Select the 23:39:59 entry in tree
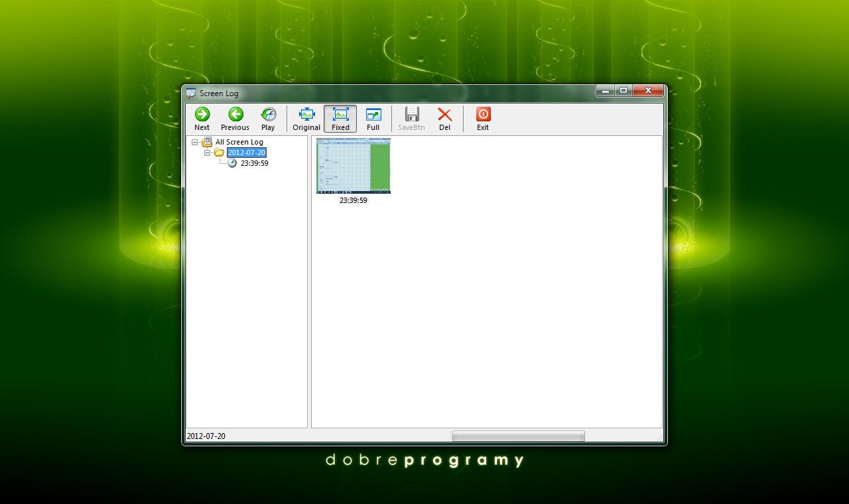Viewport: 849px width, 504px height. coord(254,163)
